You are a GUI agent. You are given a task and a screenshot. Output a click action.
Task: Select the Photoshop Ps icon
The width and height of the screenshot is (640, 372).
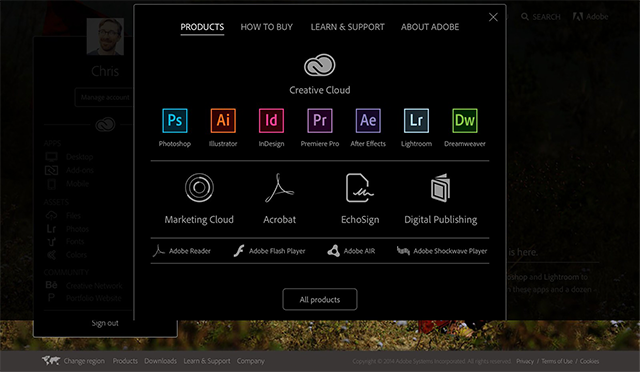click(175, 120)
